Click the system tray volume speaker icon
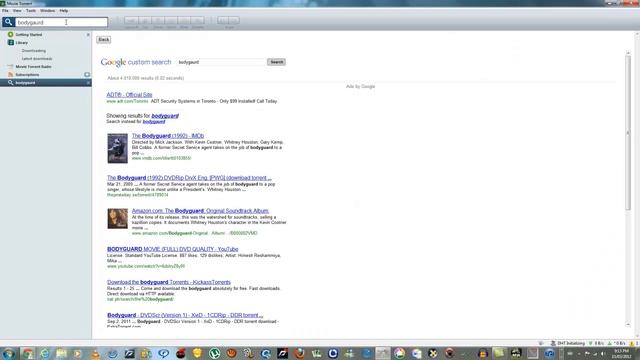This screenshot has height=360, width=640. [603, 353]
